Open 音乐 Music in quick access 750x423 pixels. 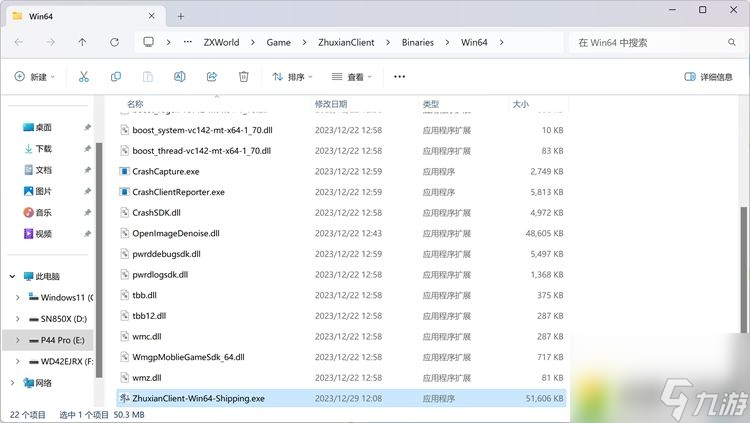tap(37, 212)
